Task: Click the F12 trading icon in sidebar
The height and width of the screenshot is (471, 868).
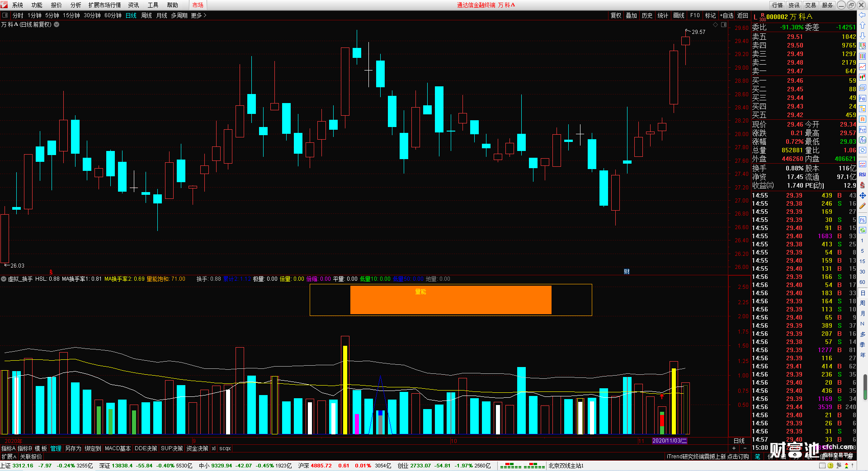Action: click(x=862, y=130)
